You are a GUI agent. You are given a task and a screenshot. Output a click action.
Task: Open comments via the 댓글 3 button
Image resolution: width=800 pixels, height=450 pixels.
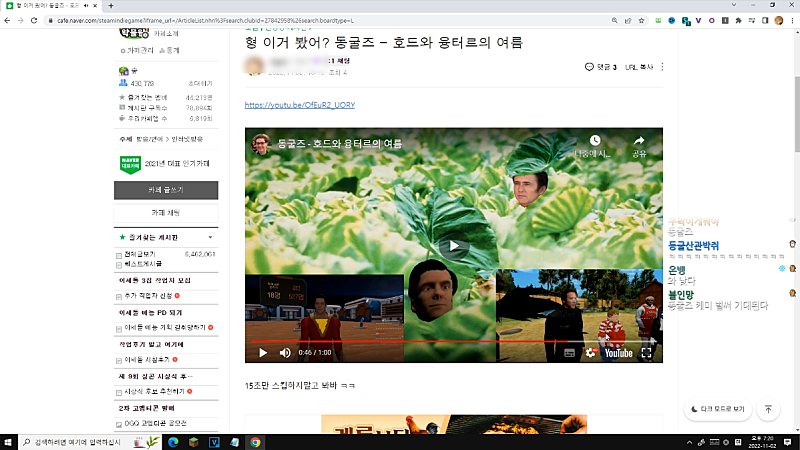coord(601,67)
